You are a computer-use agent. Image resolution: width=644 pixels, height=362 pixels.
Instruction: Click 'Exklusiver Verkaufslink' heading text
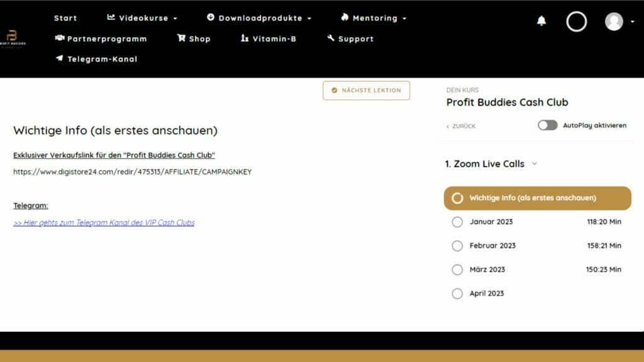pyautogui.click(x=114, y=155)
